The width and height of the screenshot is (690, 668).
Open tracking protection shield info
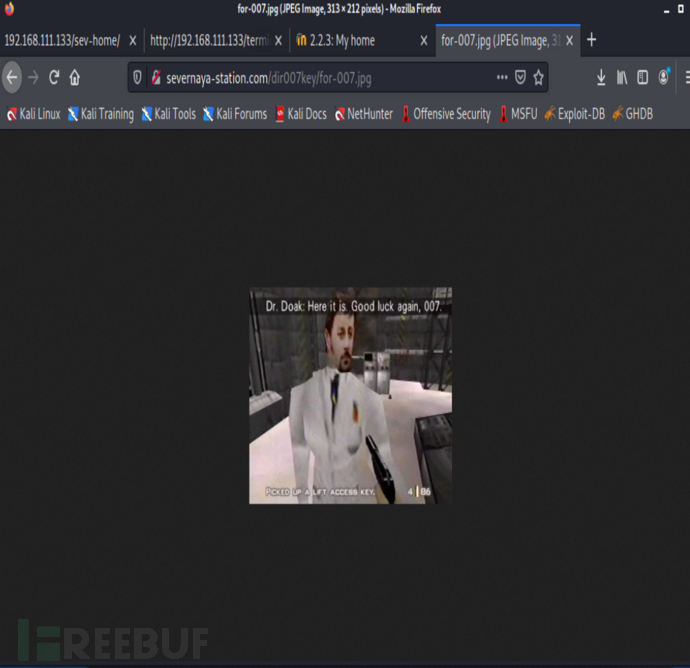137,78
